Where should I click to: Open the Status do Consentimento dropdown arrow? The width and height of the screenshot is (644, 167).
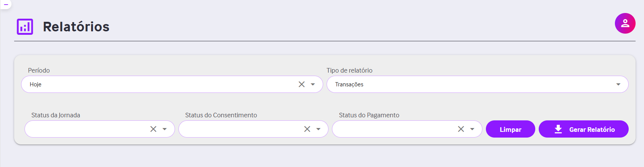click(318, 129)
